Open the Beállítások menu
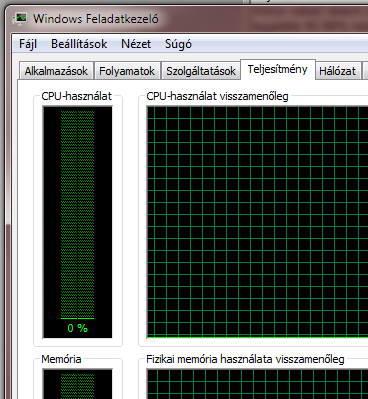This screenshot has height=399, width=368. point(79,44)
